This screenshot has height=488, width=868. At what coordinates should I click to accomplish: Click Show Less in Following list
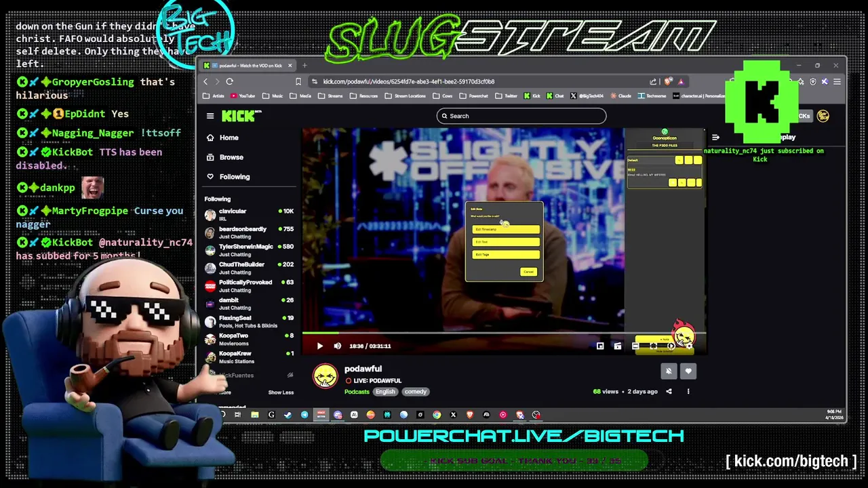click(281, 392)
